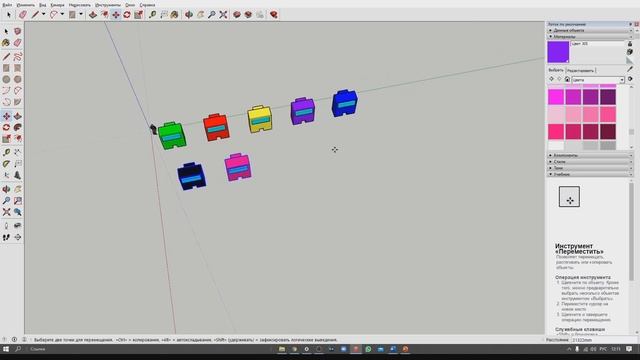Select the Rectangle shape tool in top toolbar
This screenshot has height=360, width=640.
(x=72, y=15)
